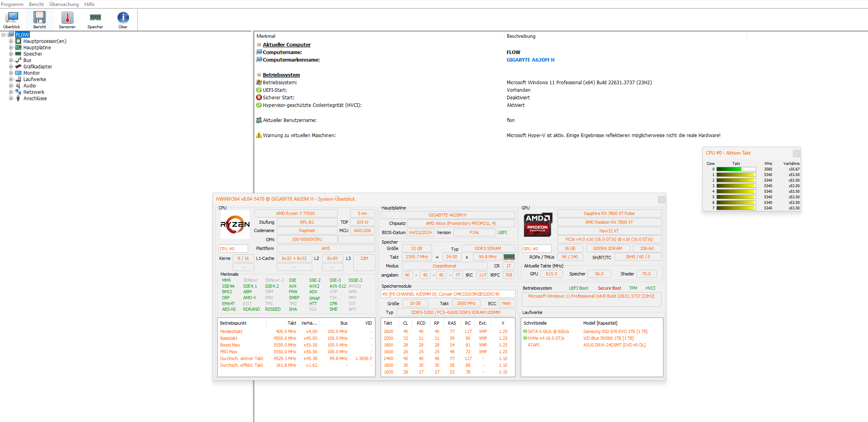868x422 pixels.
Task: Expand the Bus tree node
Action: tap(11, 60)
